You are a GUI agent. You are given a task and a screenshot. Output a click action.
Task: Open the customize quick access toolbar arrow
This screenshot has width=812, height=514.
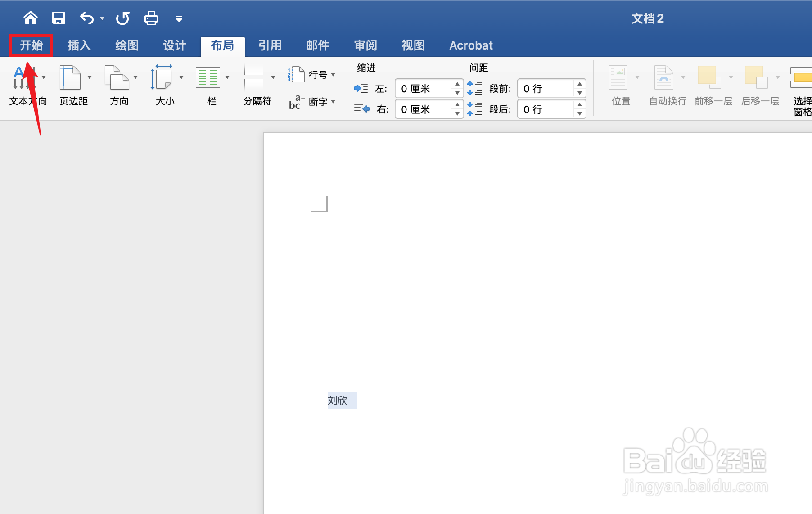[x=179, y=19]
